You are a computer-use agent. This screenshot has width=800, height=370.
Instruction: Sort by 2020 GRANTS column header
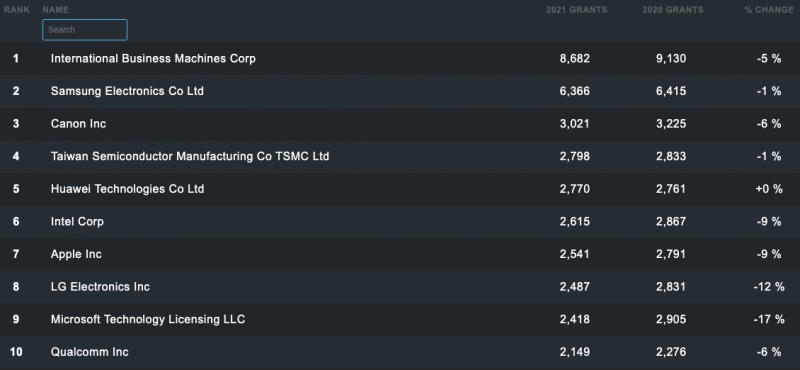click(673, 10)
